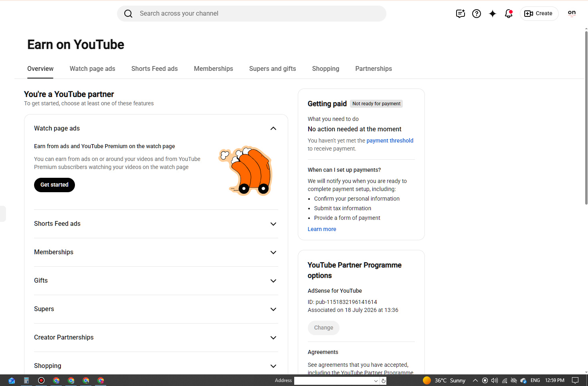Click the Get started button
588x386 pixels.
tap(55, 185)
